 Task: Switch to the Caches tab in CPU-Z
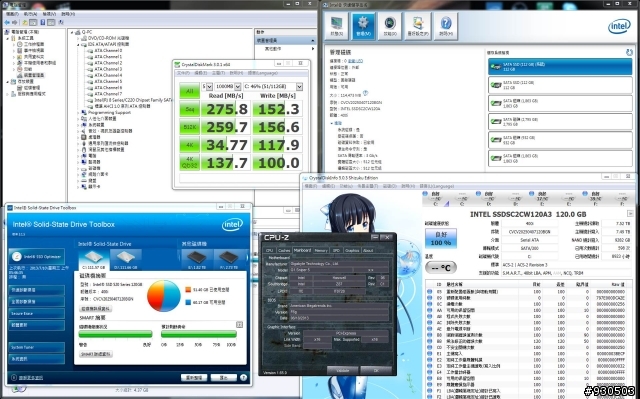(284, 250)
